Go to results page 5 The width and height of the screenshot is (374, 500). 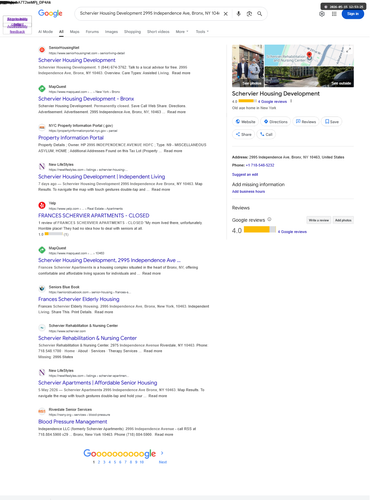(115, 462)
